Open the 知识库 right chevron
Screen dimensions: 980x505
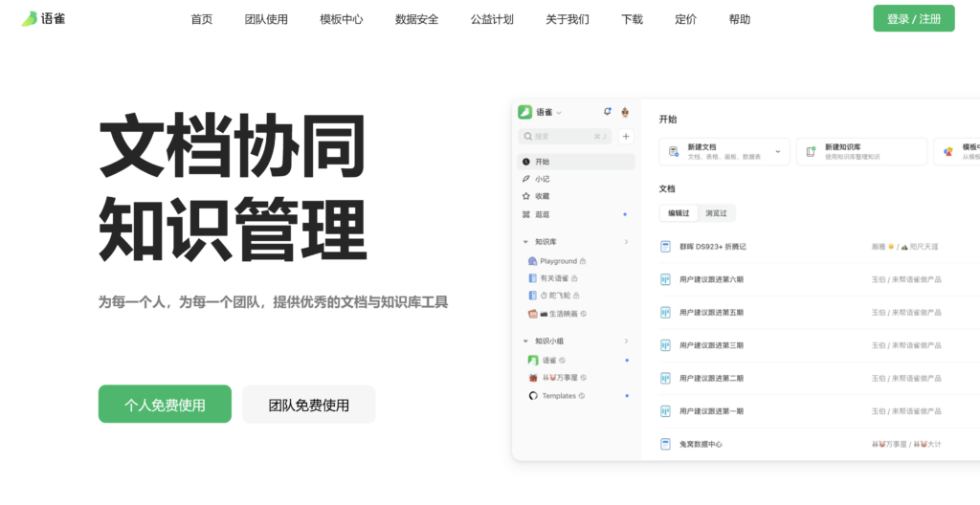[626, 242]
